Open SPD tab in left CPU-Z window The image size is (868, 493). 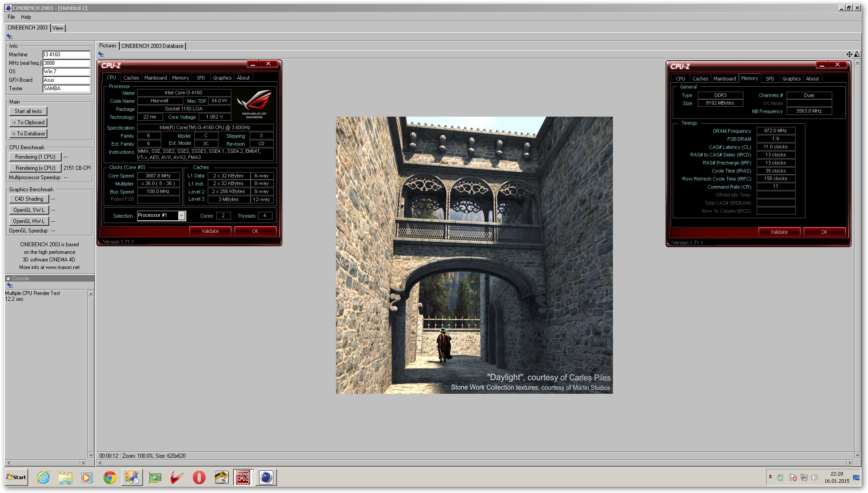(201, 78)
